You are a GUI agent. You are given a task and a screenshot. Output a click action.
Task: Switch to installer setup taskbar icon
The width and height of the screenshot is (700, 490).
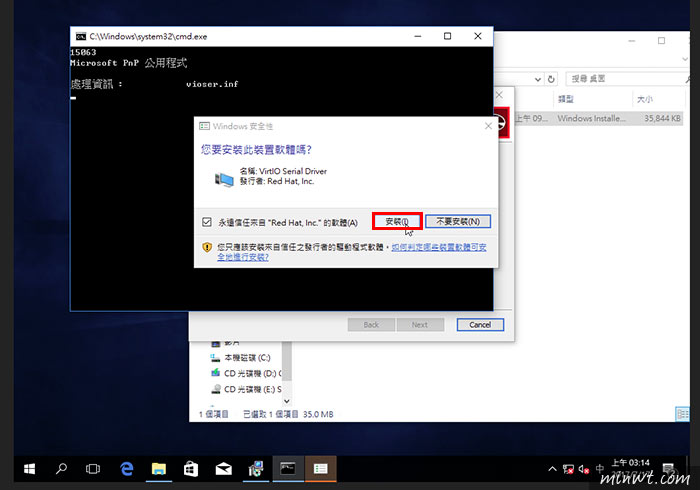point(256,469)
